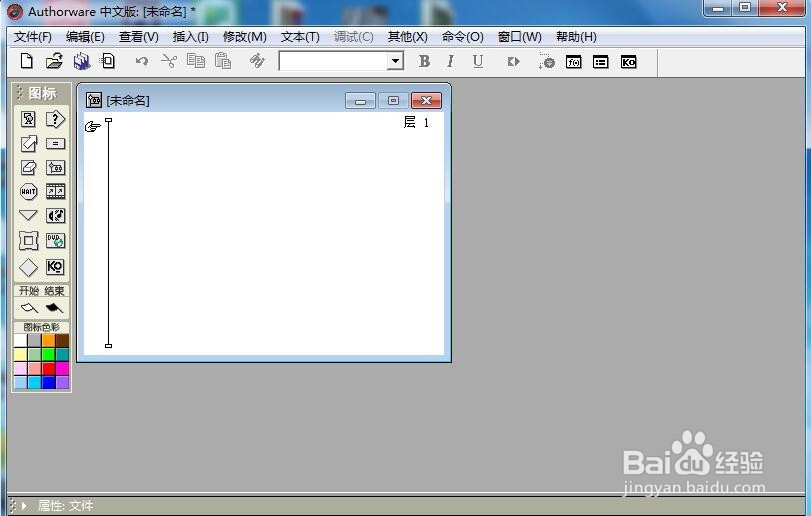The width and height of the screenshot is (811, 516).
Task: Click the Restart/Run toolbar icon
Action: tap(513, 62)
